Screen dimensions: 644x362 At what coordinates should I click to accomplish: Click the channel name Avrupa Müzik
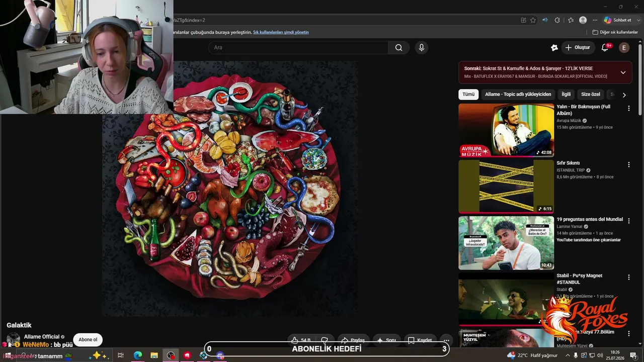pos(569,121)
